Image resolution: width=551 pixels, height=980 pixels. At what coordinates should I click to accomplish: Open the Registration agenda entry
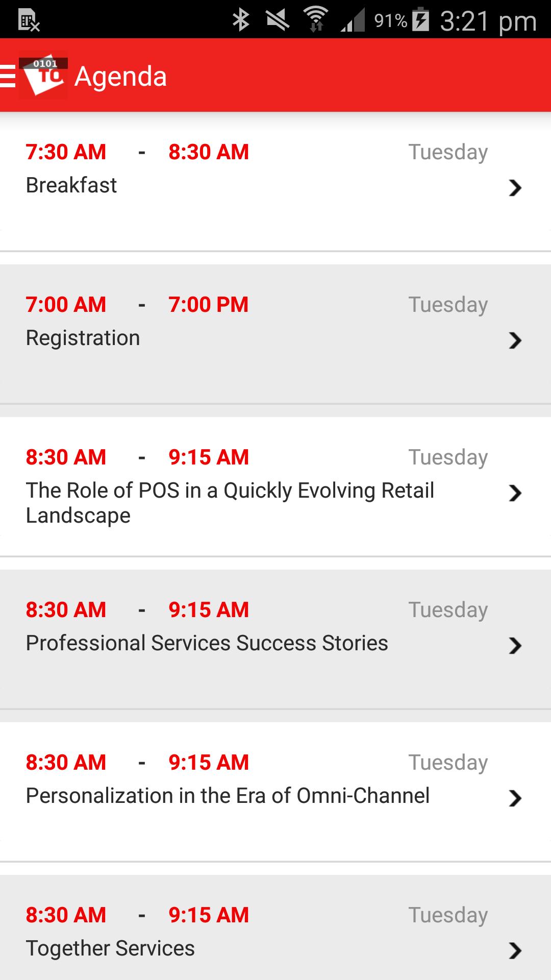[x=83, y=338]
